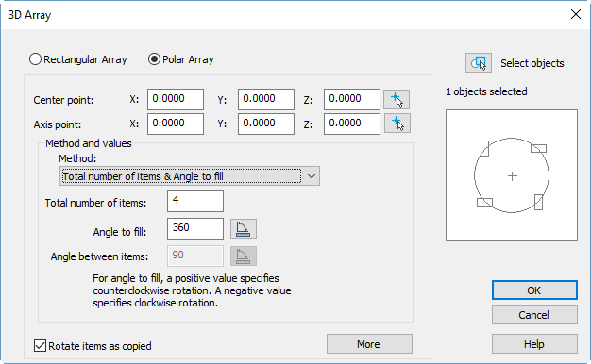
Task: Click the polar array preview image
Action: [512, 175]
